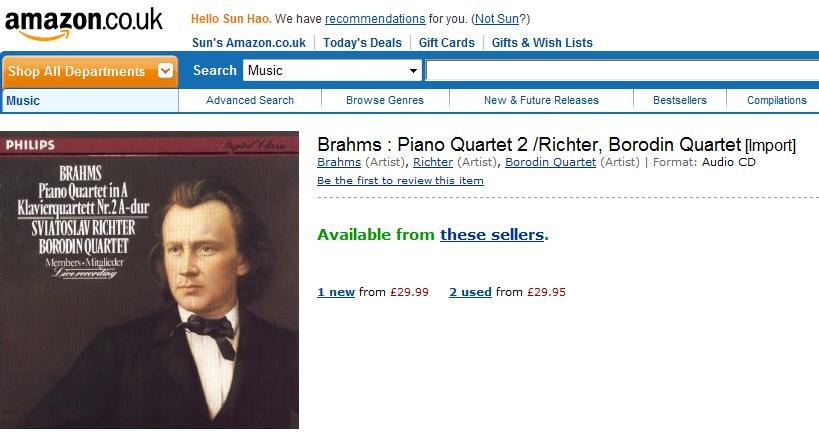Go to the Browse Genres tab
The image size is (819, 441).
point(385,100)
